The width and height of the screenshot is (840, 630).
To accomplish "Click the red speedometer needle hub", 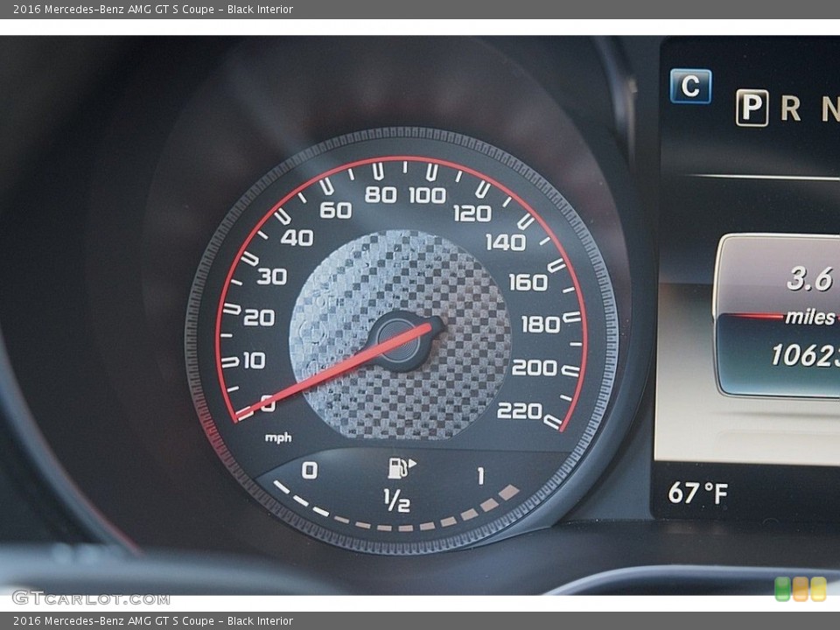I will pos(399,339).
